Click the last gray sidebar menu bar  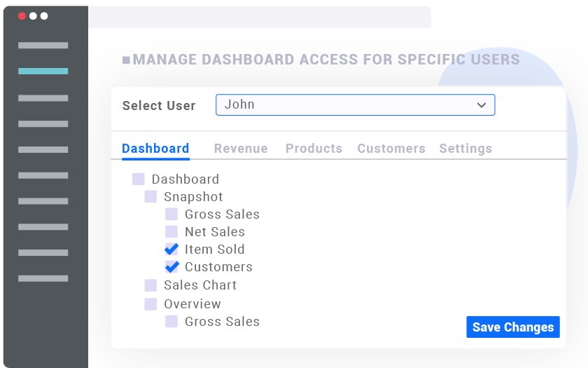pos(43,278)
